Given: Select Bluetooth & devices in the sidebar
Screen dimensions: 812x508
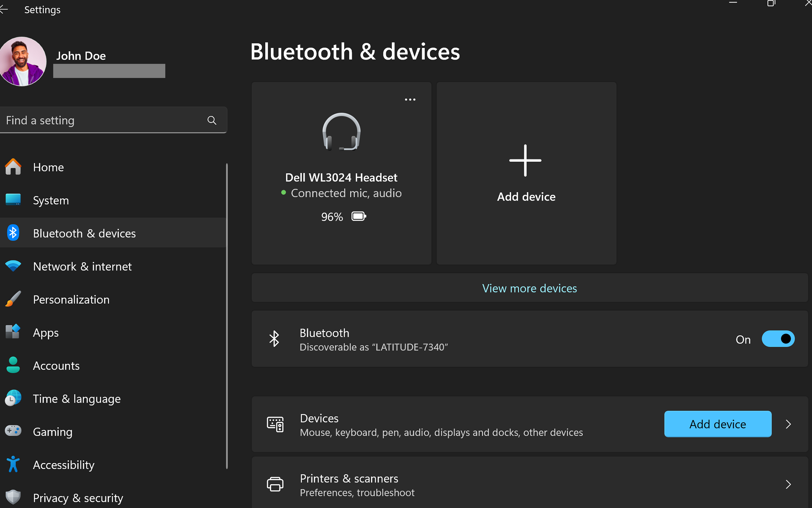Looking at the screenshot, I should [113, 233].
